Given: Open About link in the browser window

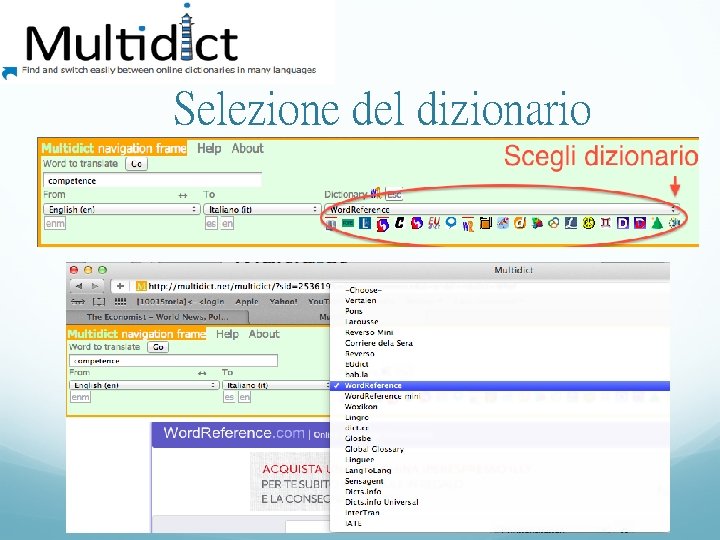Looking at the screenshot, I should [x=264, y=334].
